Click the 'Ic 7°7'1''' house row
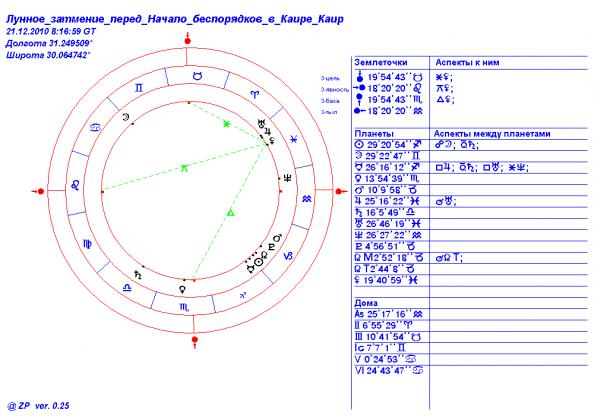The height and width of the screenshot is (416, 594). pos(380,348)
